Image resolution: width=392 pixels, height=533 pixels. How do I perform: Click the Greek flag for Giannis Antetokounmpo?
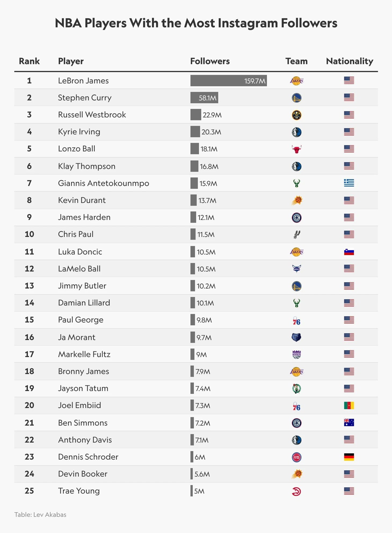click(x=349, y=183)
